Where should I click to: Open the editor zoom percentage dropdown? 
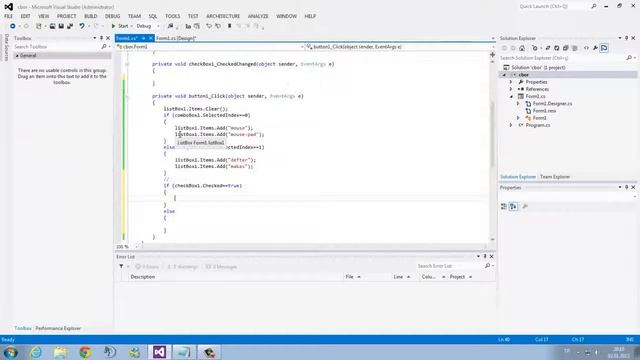point(137,247)
